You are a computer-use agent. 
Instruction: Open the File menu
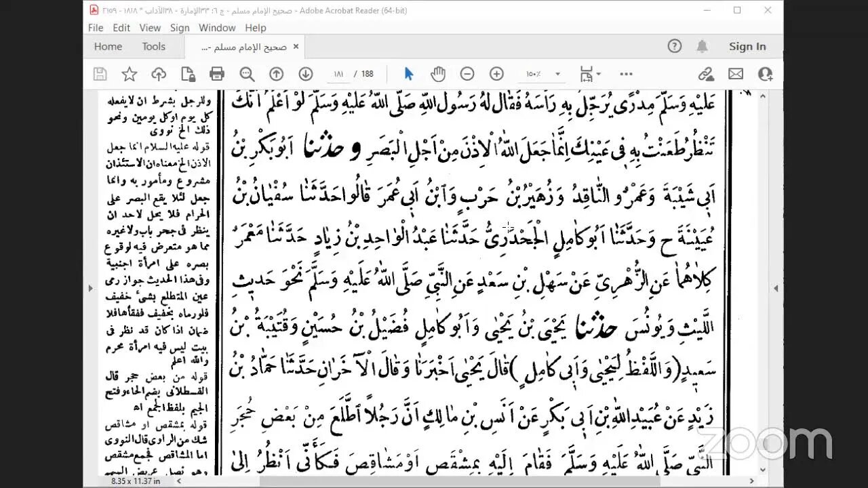click(96, 28)
